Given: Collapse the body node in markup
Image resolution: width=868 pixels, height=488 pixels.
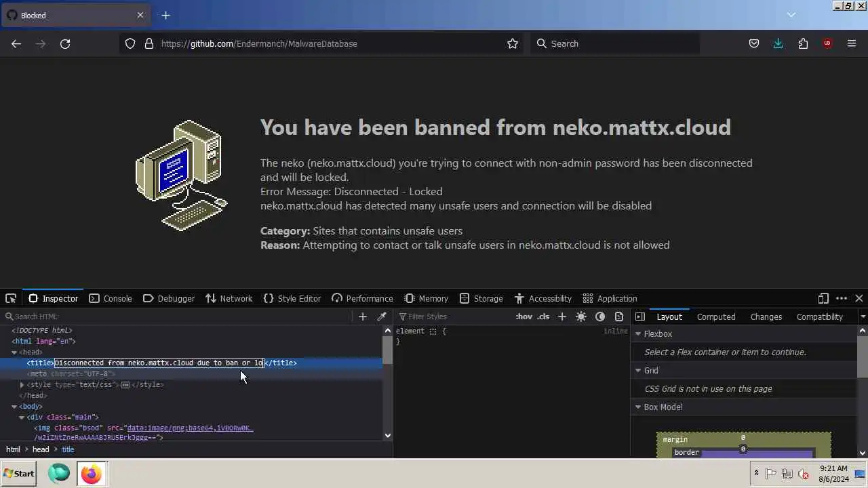Looking at the screenshot, I should [14, 407].
